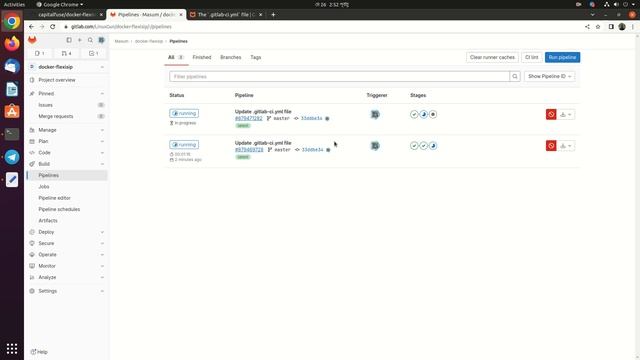The width and height of the screenshot is (640, 360).
Task: Open the user avatar menu in sidebar
Action: tap(102, 40)
